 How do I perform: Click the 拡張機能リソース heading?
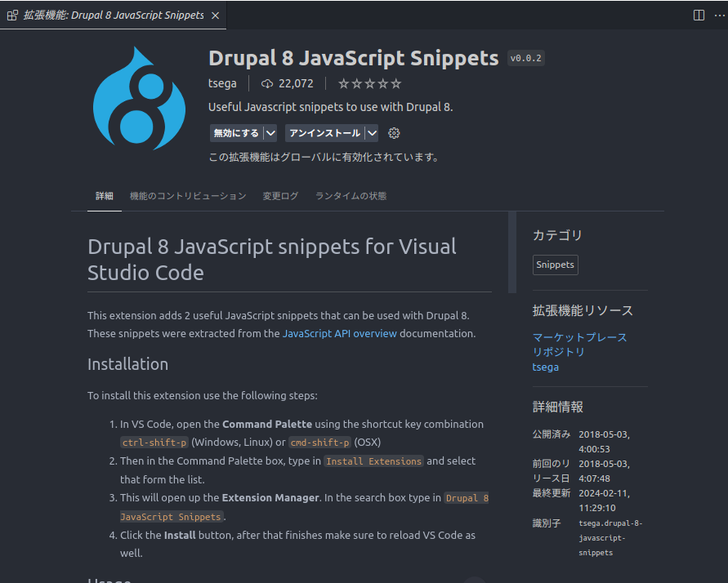tap(583, 310)
